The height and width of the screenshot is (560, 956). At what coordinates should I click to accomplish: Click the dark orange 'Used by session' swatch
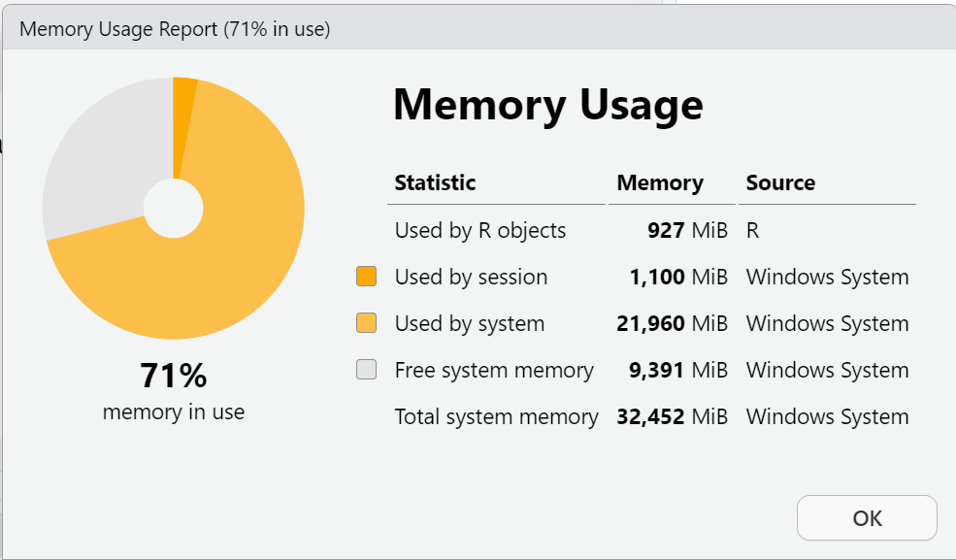(366, 277)
